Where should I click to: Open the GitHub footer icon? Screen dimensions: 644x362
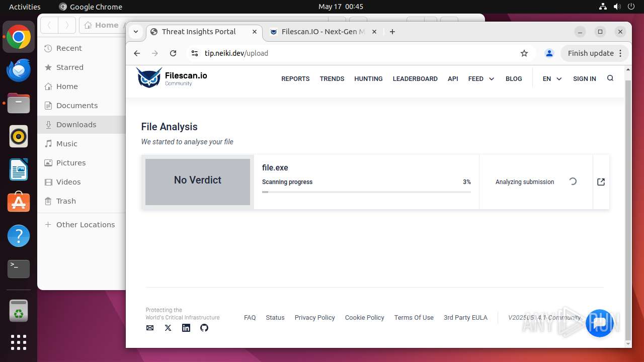point(204,328)
